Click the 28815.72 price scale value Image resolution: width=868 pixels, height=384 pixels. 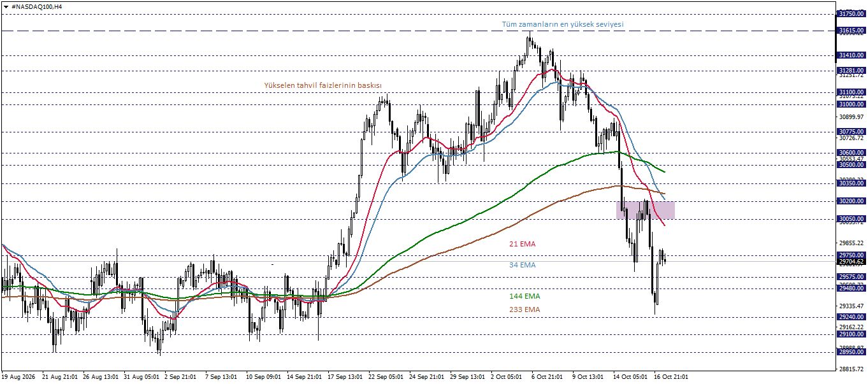pos(851,369)
